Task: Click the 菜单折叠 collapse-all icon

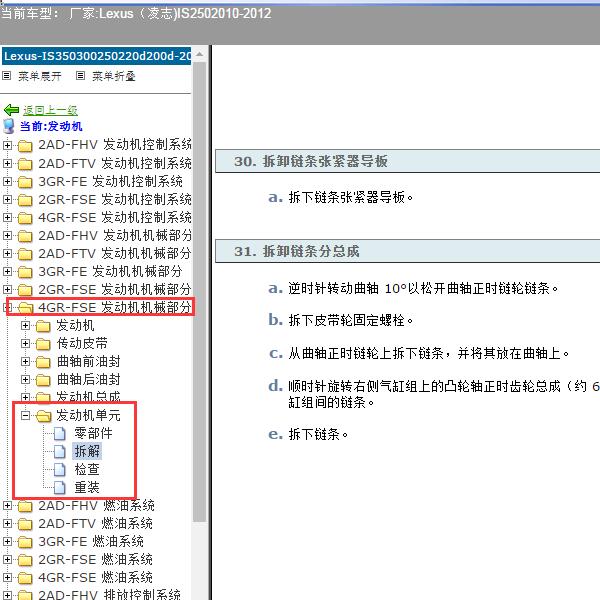Action: click(x=80, y=75)
